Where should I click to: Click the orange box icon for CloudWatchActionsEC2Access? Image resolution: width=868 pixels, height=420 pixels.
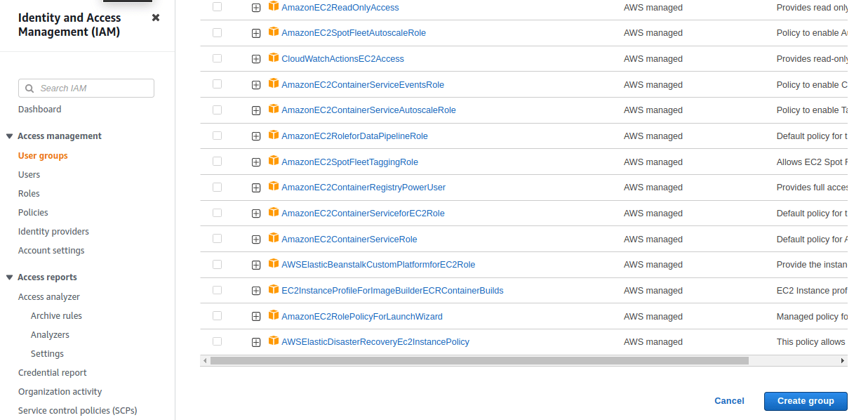pos(274,58)
